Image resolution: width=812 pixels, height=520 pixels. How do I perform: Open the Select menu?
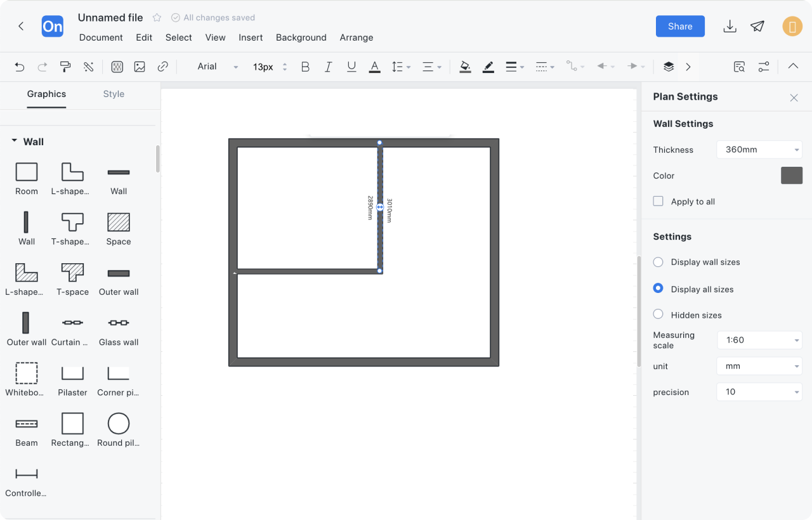click(x=178, y=37)
